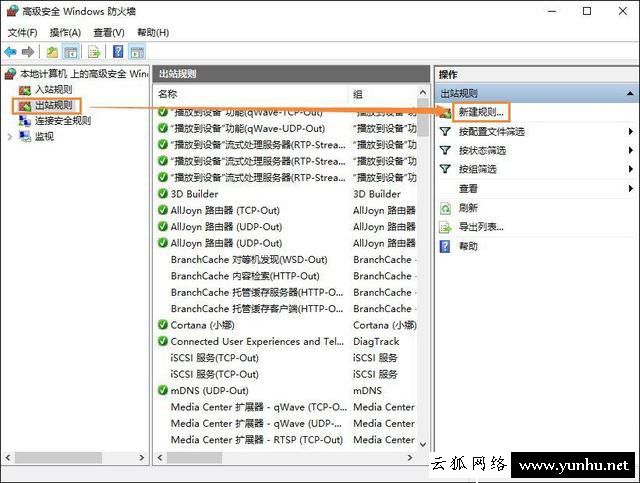Viewport: 640px width, 483px height.
Task: Click the firewall icon beside 本地计算机 root node
Action: pos(10,74)
